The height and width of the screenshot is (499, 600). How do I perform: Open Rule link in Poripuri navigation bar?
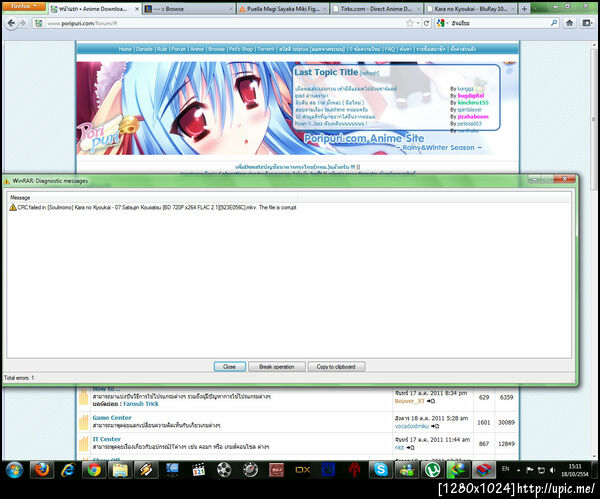click(162, 49)
